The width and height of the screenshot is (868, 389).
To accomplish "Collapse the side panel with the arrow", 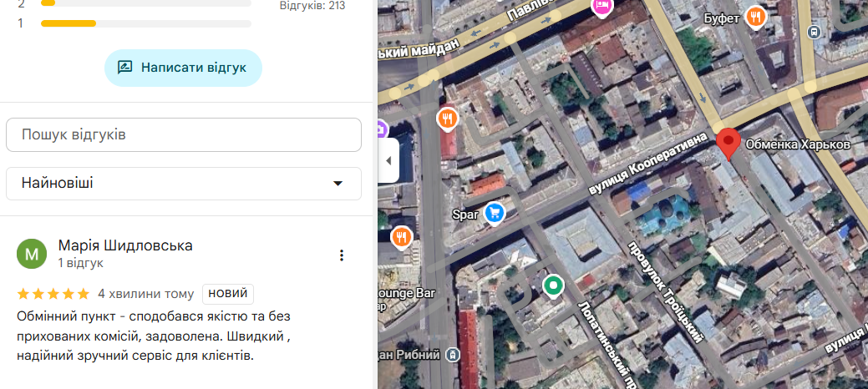I will pyautogui.click(x=388, y=160).
